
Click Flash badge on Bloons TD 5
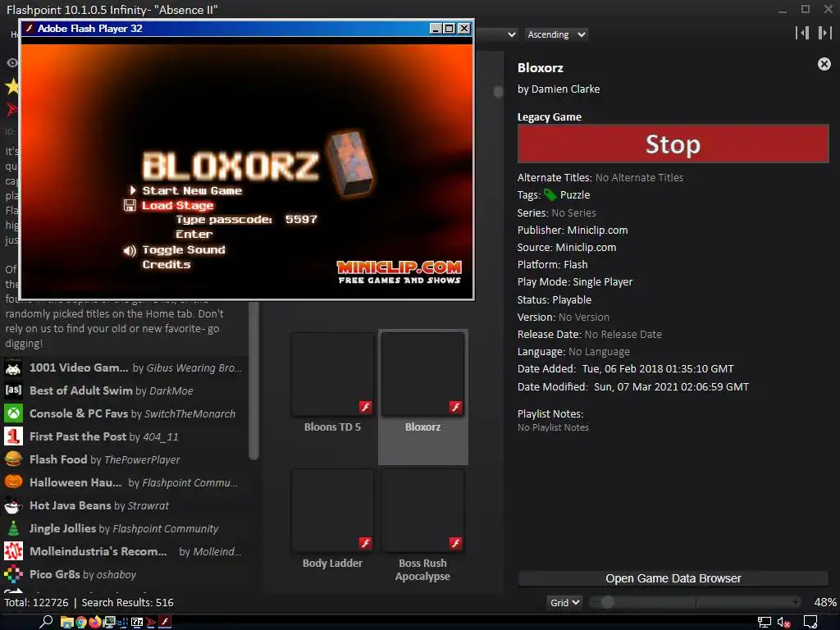tap(365, 407)
